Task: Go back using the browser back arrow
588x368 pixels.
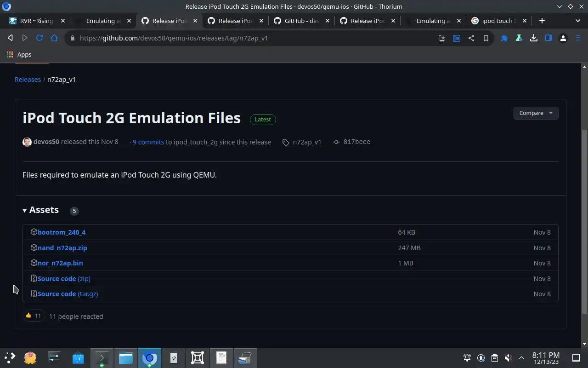Action: click(x=10, y=38)
